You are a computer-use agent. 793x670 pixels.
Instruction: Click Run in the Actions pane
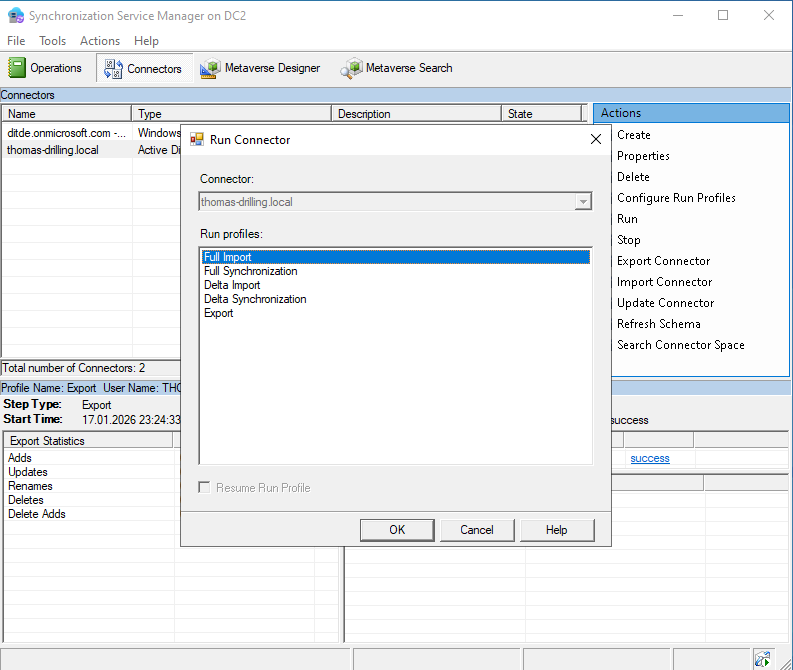click(627, 219)
